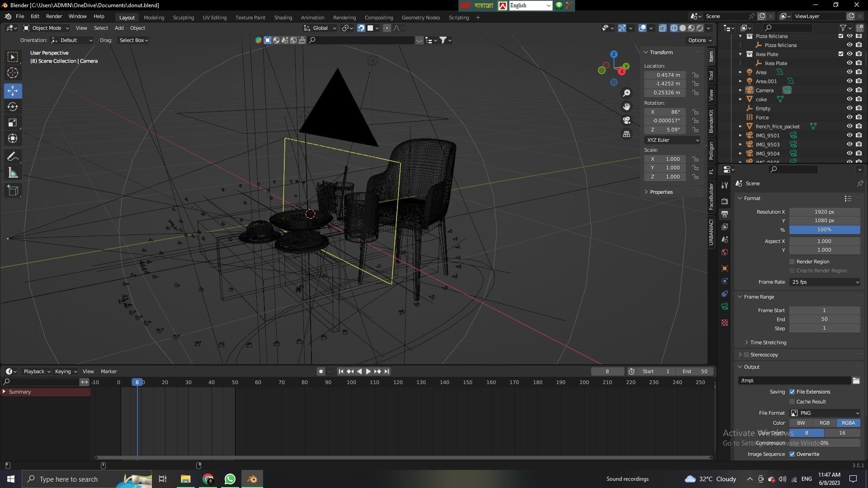Switch to the Geometry Nodes workspace tab
Viewport: 868px width, 488px height.
[420, 17]
